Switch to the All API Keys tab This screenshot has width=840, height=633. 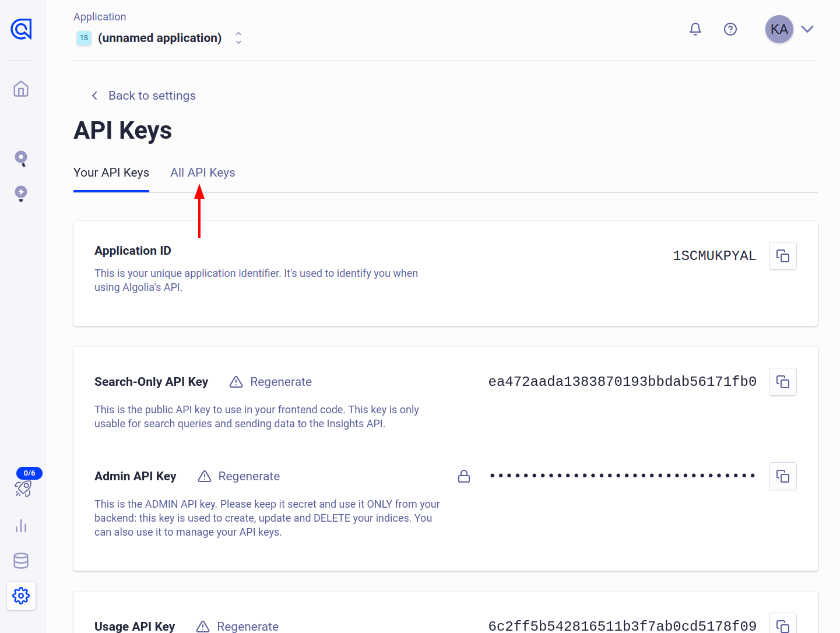click(x=203, y=173)
